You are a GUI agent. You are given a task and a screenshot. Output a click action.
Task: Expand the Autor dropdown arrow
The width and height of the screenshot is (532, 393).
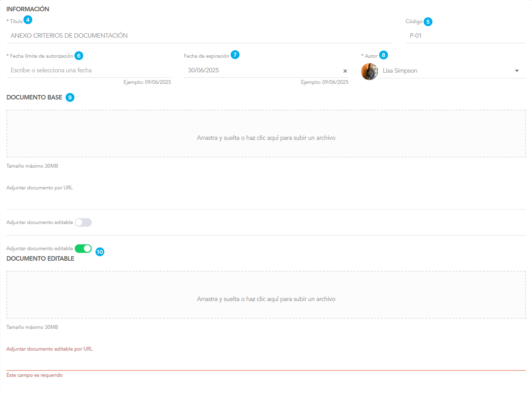[x=516, y=71]
